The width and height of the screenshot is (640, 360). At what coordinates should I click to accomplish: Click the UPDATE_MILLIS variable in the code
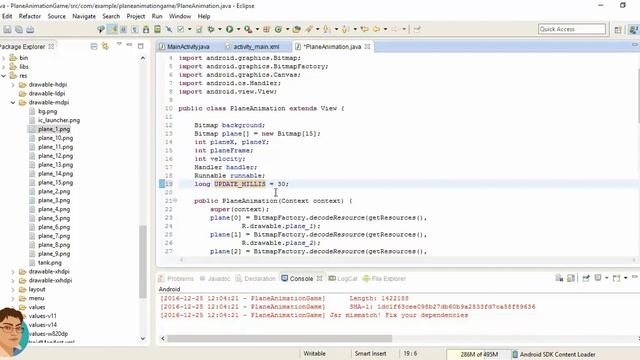(x=240, y=184)
